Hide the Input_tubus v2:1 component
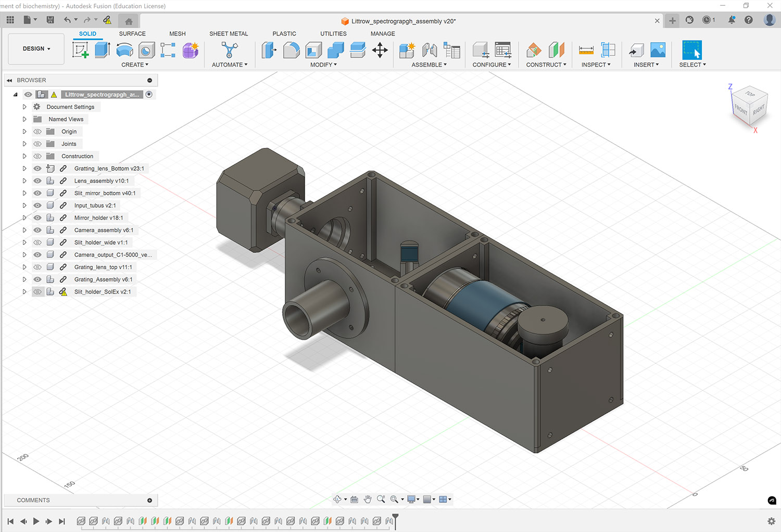The height and width of the screenshot is (532, 781). (37, 206)
